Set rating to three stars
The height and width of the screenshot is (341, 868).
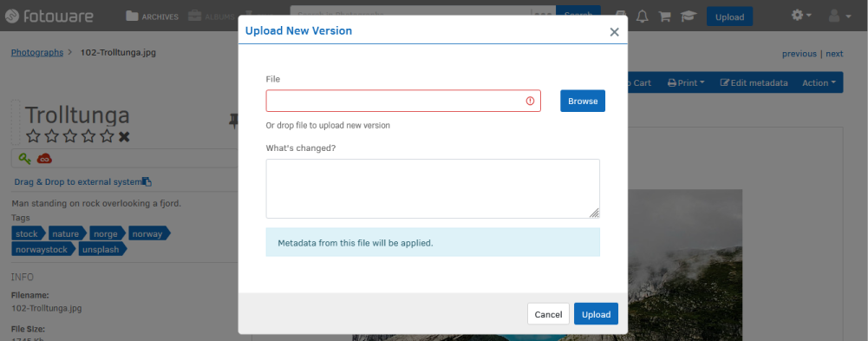70,136
